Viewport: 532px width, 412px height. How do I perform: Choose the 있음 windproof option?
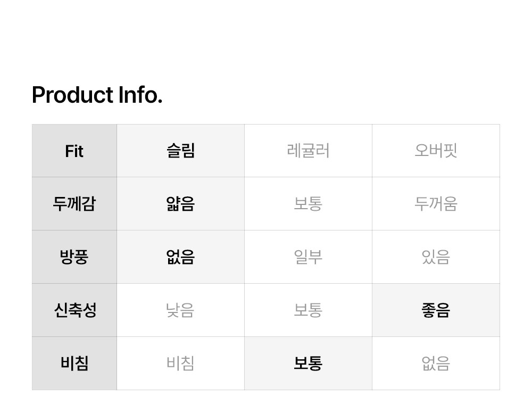point(436,257)
